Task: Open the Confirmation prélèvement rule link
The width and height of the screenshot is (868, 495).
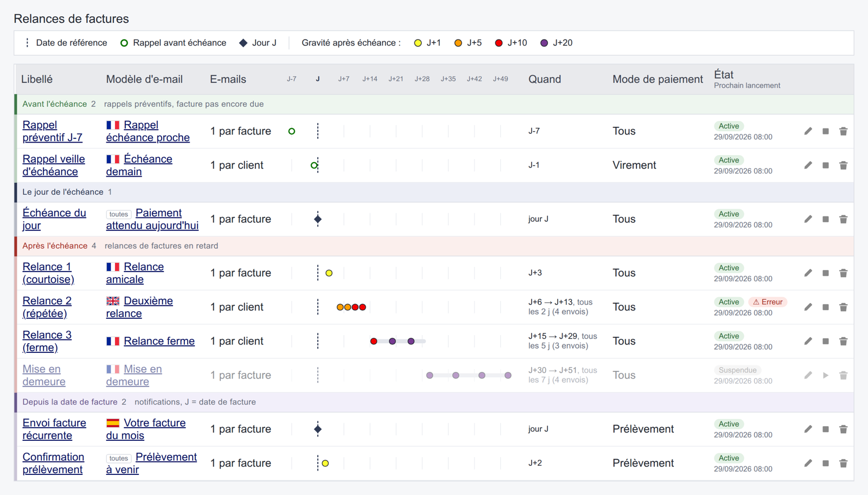Action: click(53, 463)
